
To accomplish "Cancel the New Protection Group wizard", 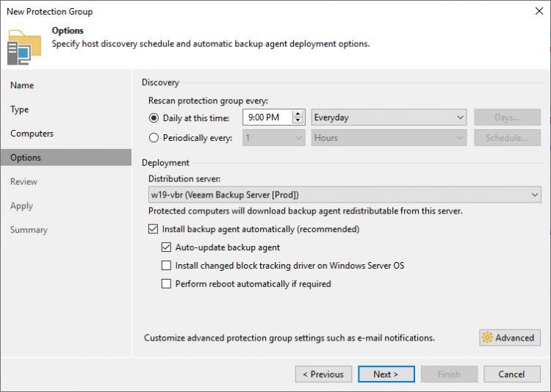I will pyautogui.click(x=512, y=374).
